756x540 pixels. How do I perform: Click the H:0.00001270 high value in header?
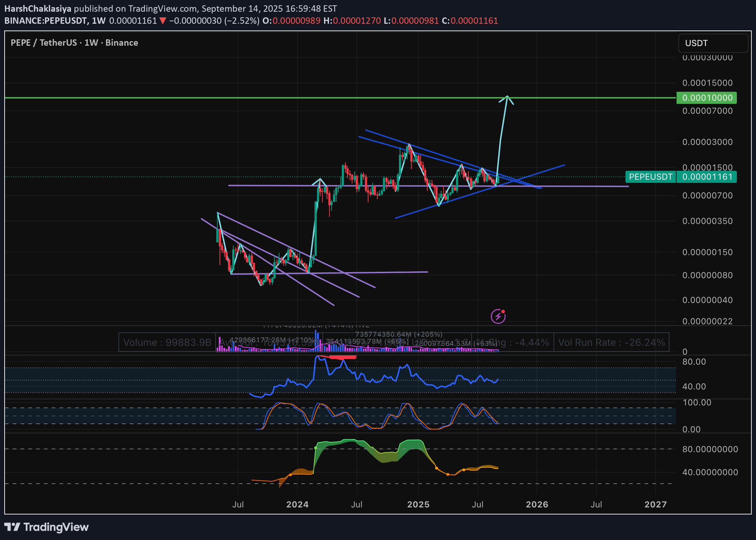click(x=352, y=21)
